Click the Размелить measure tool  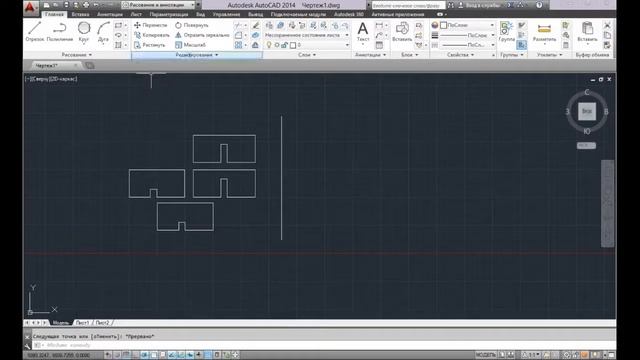[x=544, y=32]
